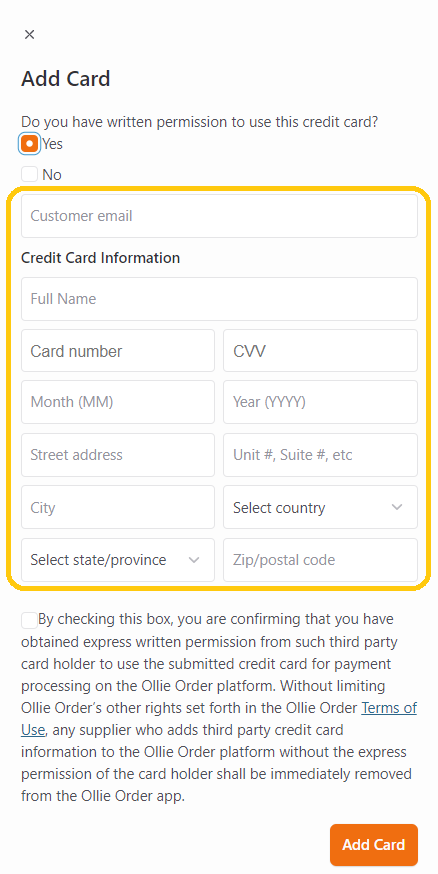Select the No permission option

30,174
